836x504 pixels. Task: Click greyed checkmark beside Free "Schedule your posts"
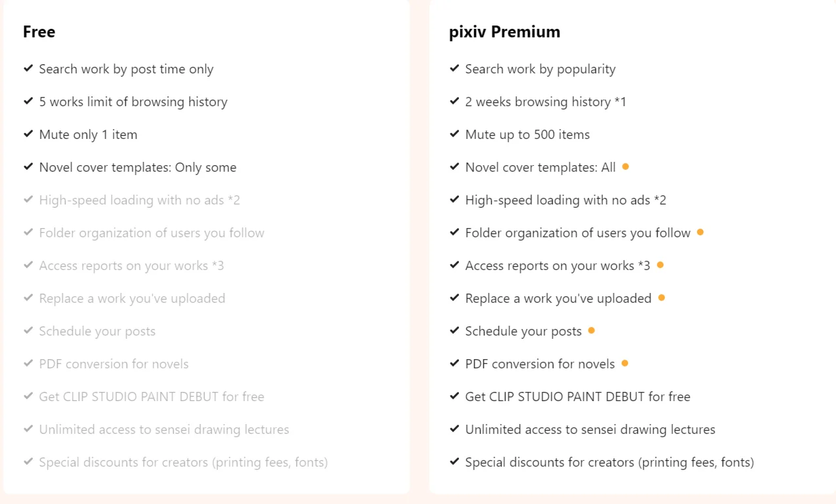(28, 330)
